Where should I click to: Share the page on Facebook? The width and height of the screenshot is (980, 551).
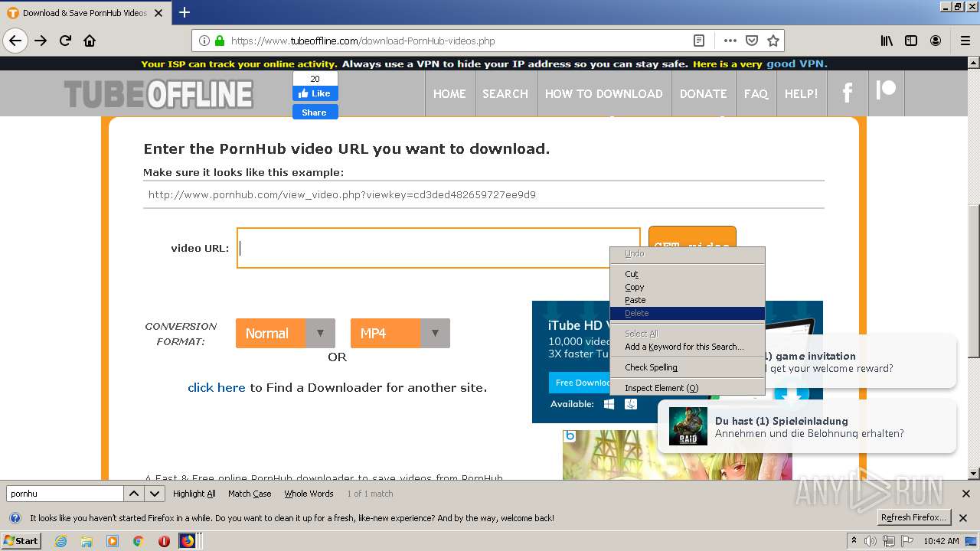315,112
